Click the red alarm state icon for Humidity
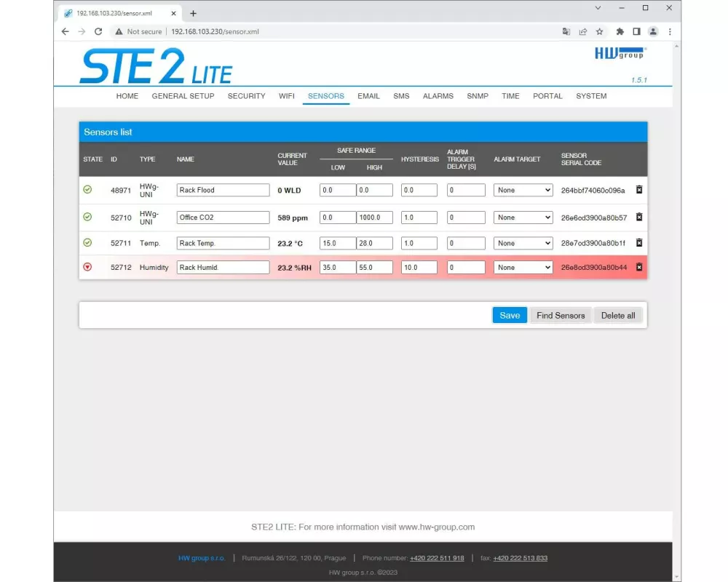The image size is (728, 582). click(x=87, y=267)
